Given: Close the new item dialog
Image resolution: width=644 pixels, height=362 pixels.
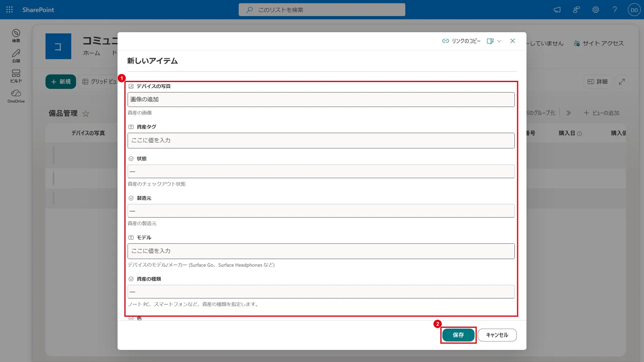Looking at the screenshot, I should click(512, 41).
